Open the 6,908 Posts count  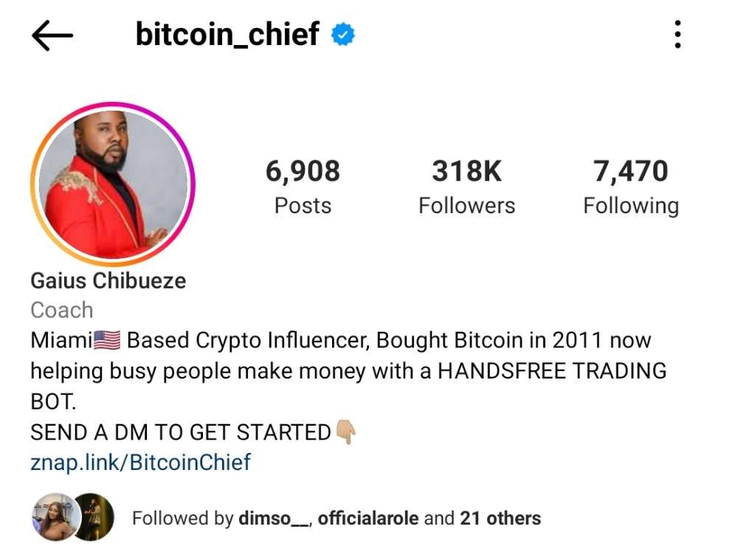[x=303, y=187]
